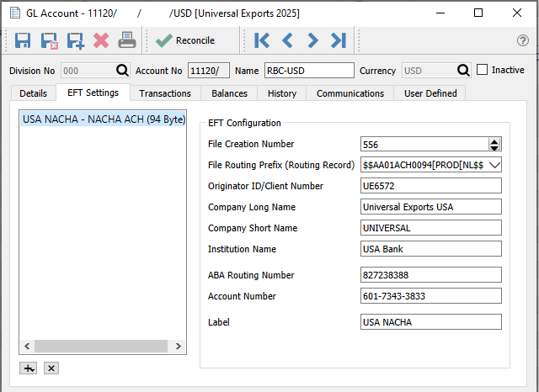Print using the printer icon
Image resolution: width=539 pixels, height=392 pixels.
click(127, 40)
